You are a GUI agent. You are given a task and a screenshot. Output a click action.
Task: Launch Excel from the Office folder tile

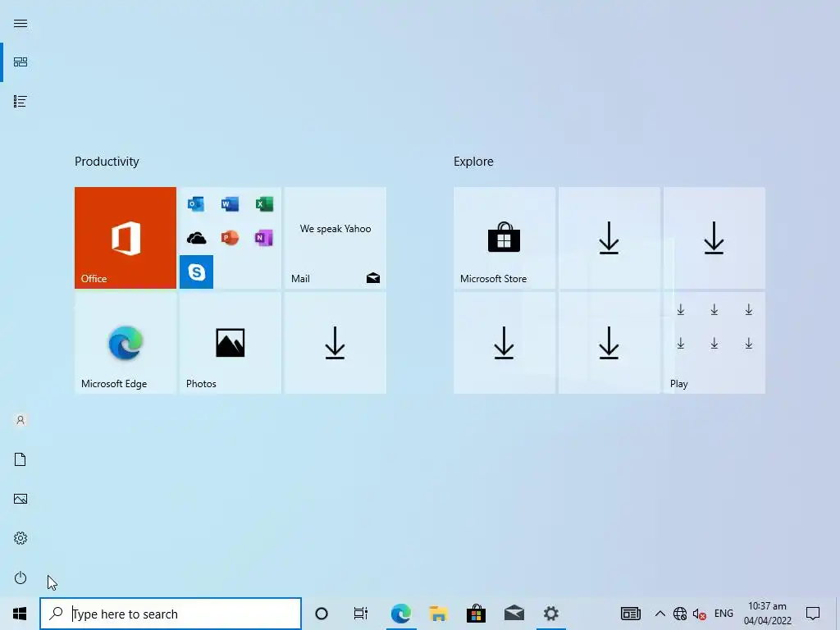coord(264,204)
